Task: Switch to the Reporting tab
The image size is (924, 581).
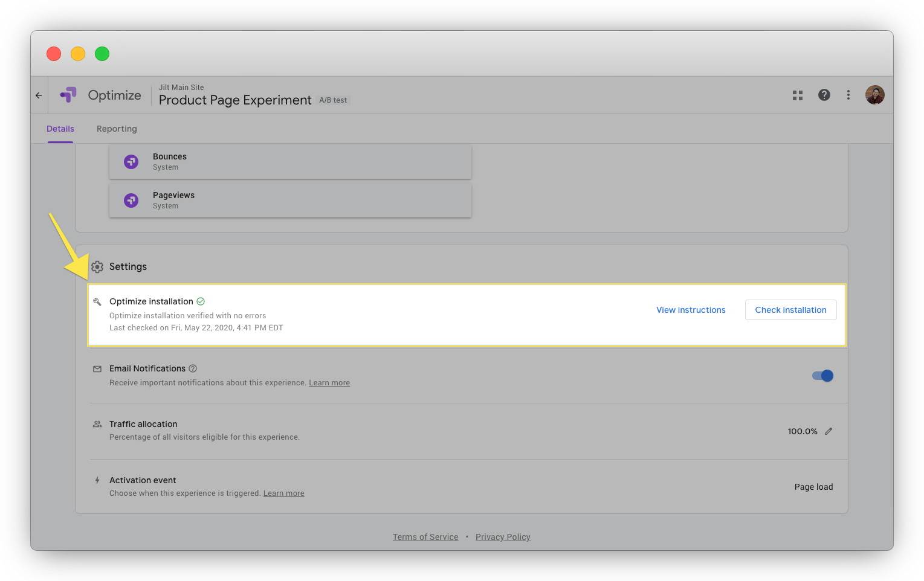Action: (117, 129)
